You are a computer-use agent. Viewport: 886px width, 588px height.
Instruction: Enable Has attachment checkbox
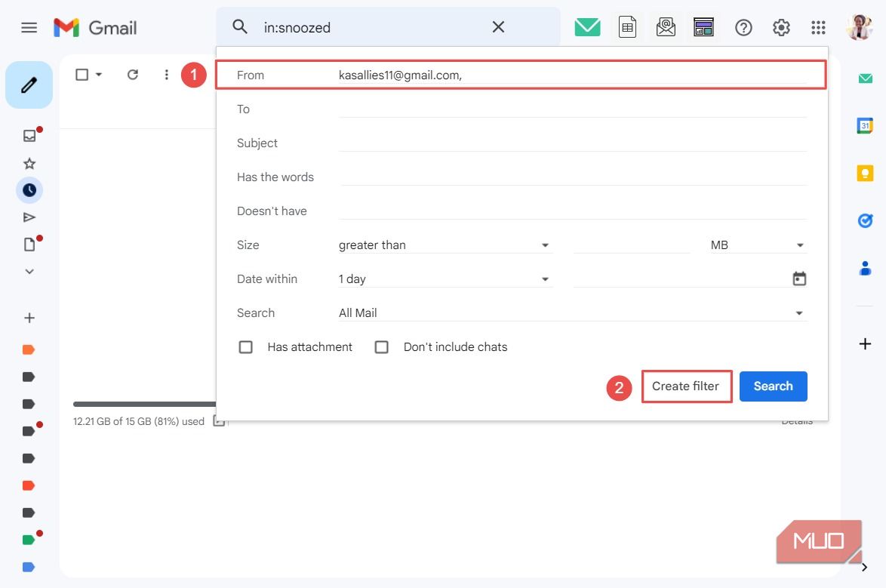click(x=245, y=346)
